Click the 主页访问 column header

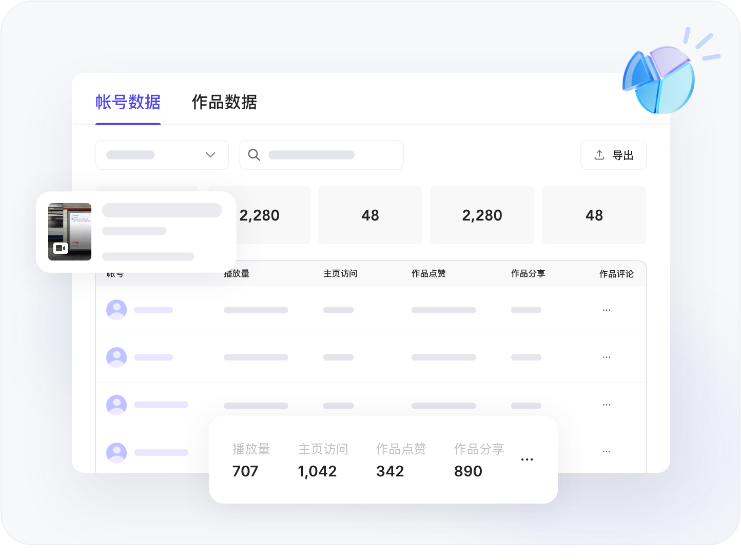pyautogui.click(x=340, y=274)
